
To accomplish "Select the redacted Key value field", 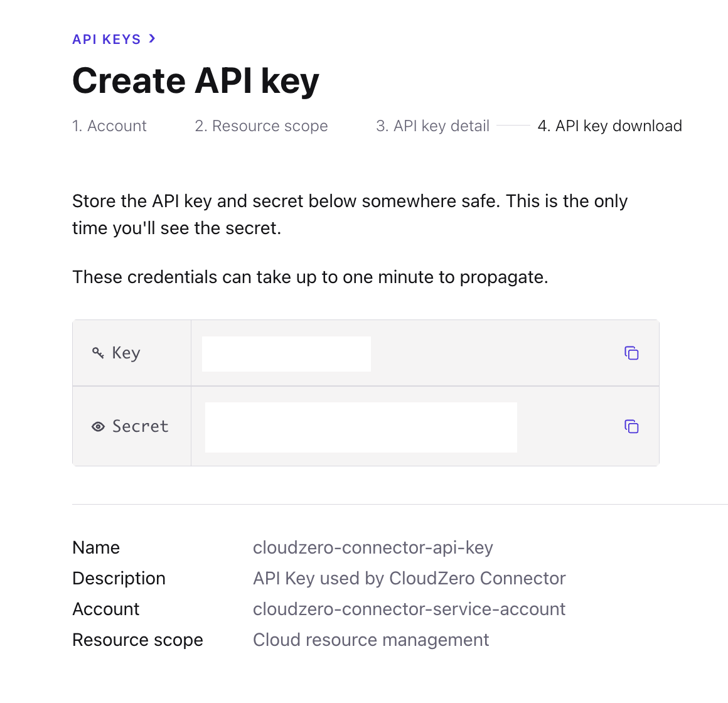I will 286,353.
